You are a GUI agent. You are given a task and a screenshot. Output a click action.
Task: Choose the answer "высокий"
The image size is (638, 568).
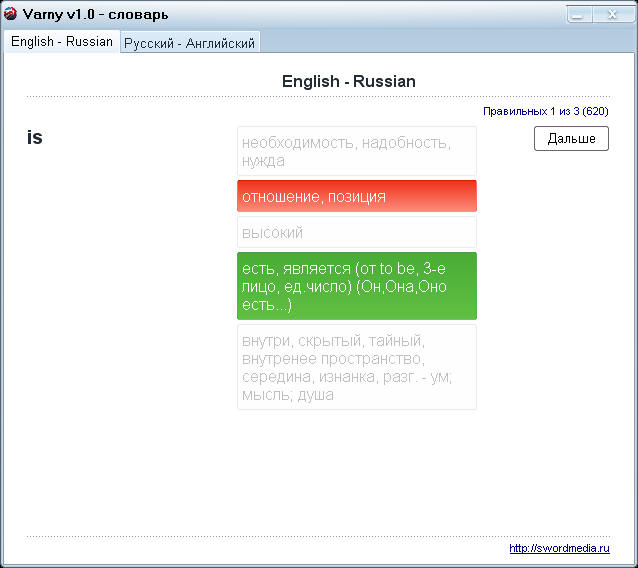(356, 232)
